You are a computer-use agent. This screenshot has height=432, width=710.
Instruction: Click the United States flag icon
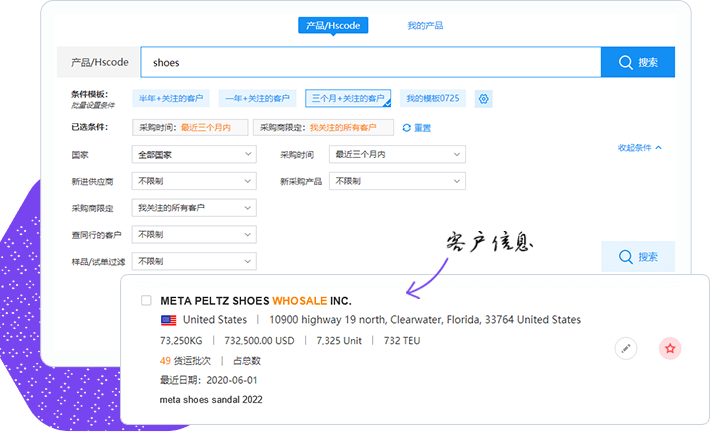pos(168,320)
